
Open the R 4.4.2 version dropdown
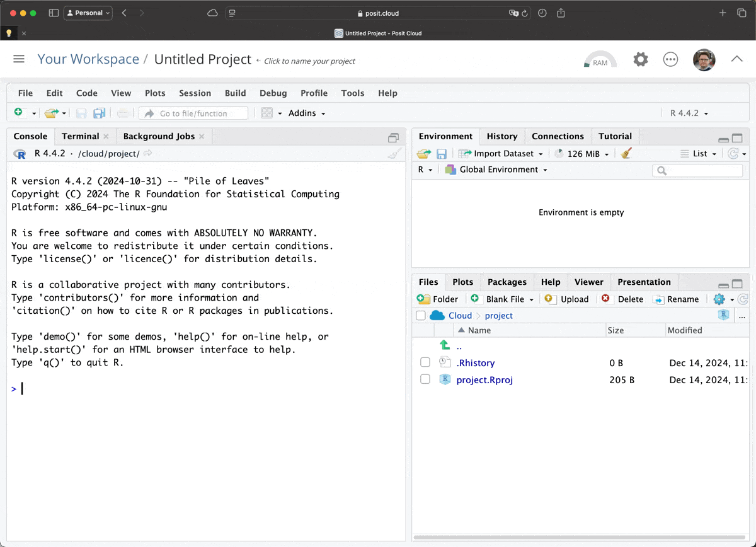pyautogui.click(x=689, y=113)
